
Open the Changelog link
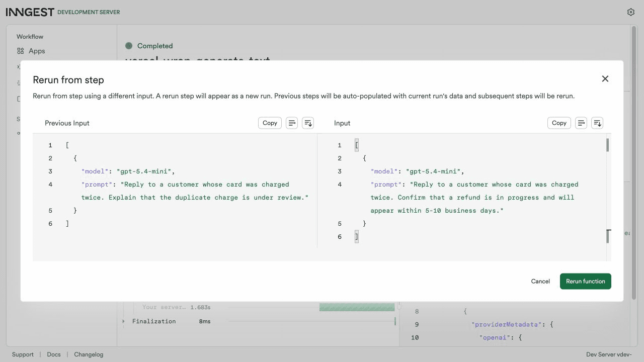tap(89, 354)
